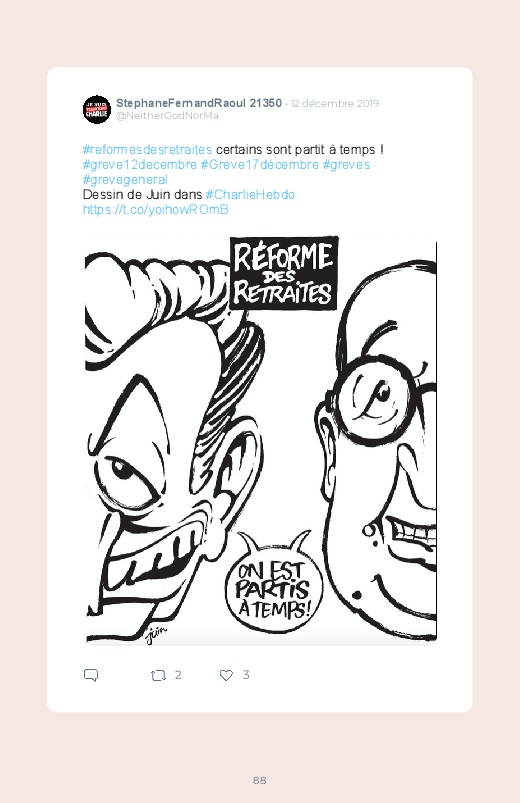Open the #CharlieHebdo hashtag
The height and width of the screenshot is (803, 520).
click(250, 195)
